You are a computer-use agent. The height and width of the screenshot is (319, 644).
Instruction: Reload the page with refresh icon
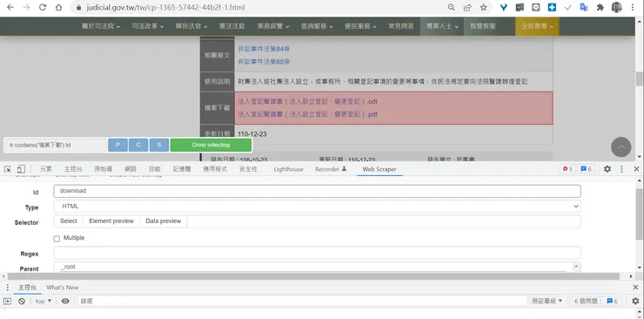point(43,7)
